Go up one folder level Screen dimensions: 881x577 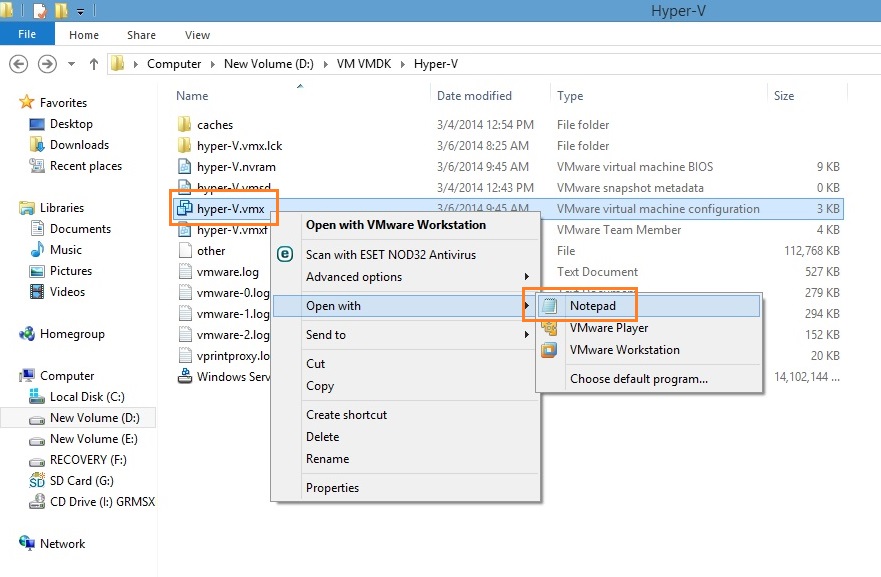tap(94, 64)
